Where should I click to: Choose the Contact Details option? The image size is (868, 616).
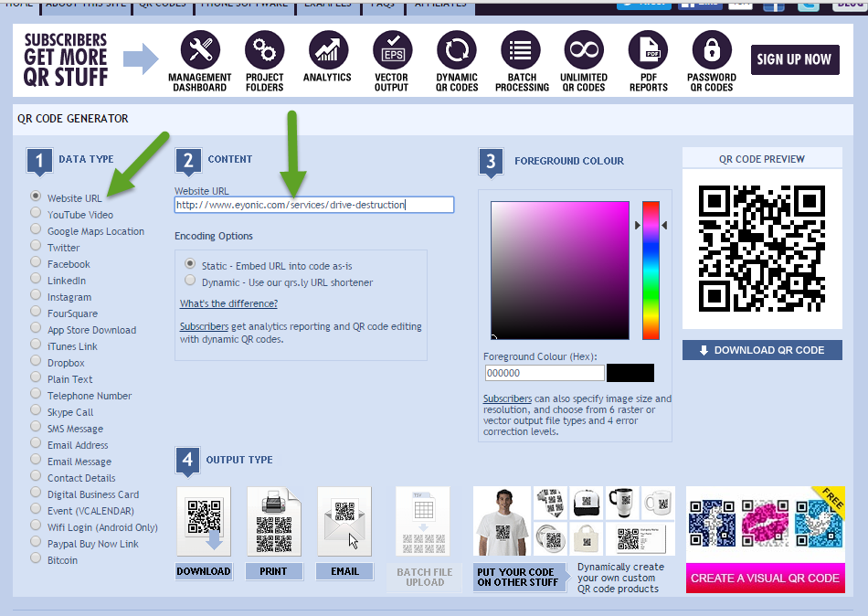pyautogui.click(x=36, y=476)
